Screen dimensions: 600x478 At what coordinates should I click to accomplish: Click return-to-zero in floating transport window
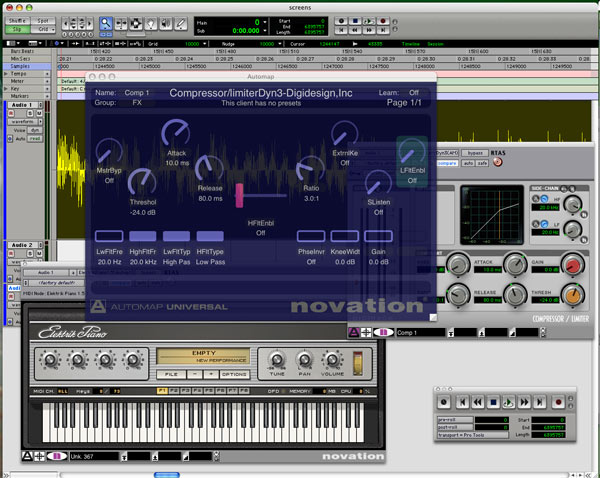point(463,402)
